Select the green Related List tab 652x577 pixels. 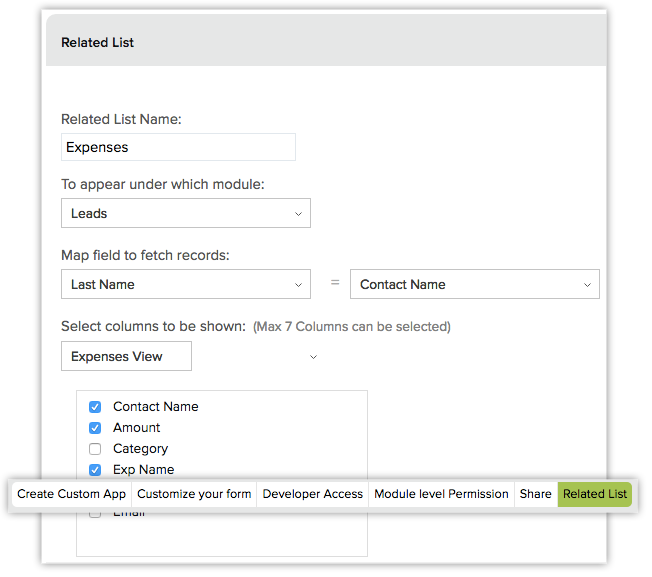(595, 494)
